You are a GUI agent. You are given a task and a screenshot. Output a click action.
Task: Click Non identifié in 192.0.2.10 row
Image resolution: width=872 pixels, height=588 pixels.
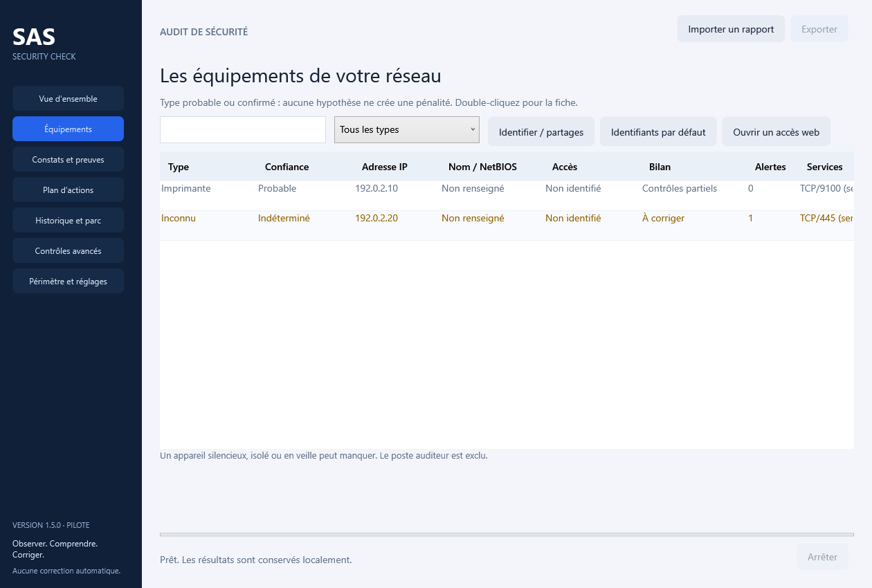coord(573,188)
